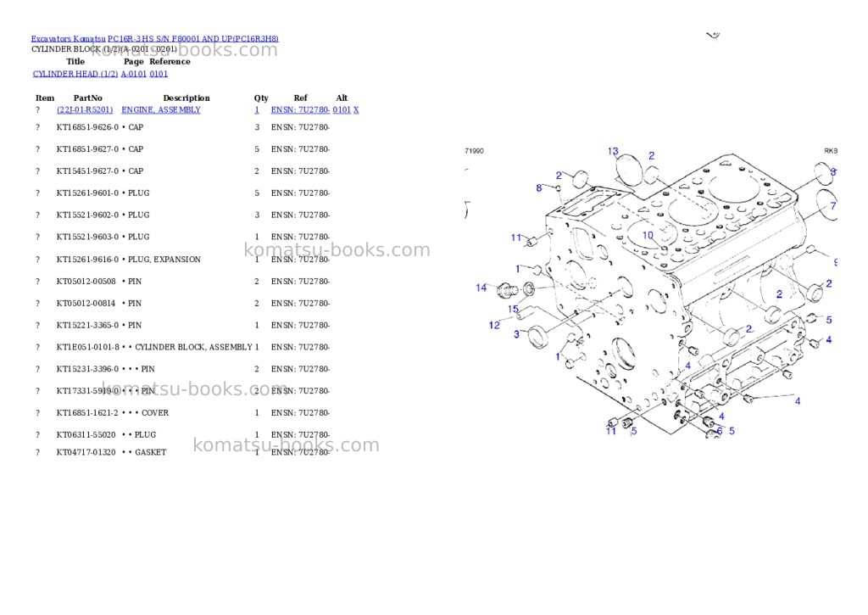
Task: Open part number link (22J-01-R5201)
Action: (x=85, y=109)
